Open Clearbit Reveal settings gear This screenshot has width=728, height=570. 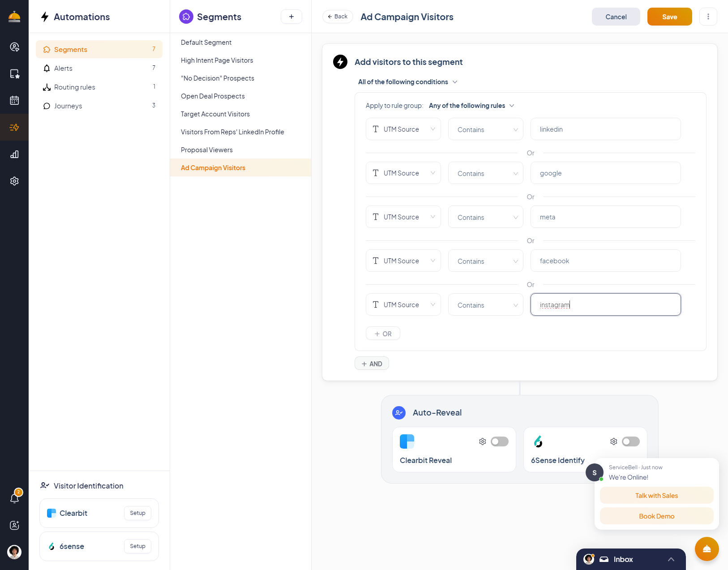pos(482,441)
